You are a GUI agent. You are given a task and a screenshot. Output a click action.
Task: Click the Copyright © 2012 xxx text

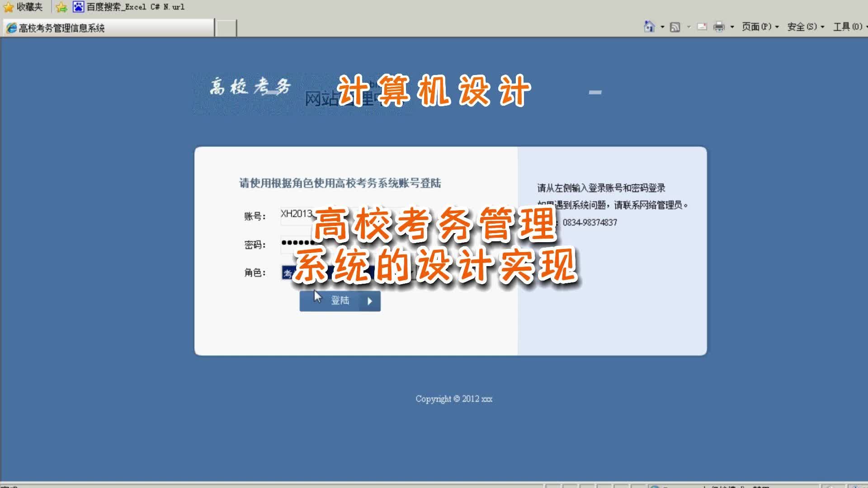454,399
